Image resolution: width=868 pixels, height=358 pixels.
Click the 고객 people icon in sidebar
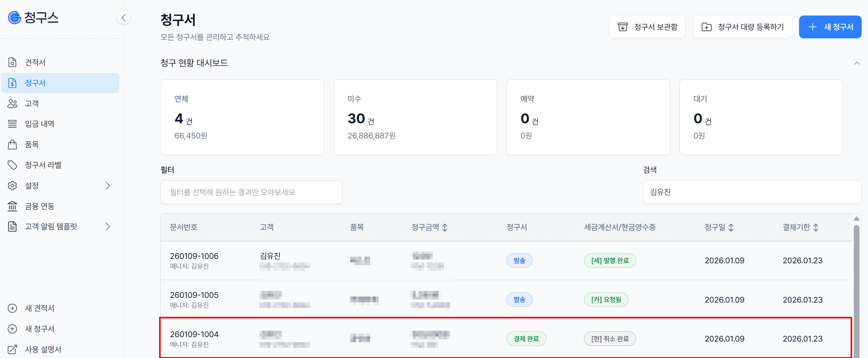point(12,104)
